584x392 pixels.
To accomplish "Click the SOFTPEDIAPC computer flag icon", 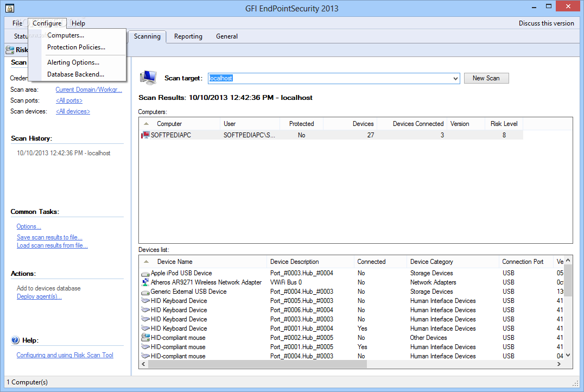I will point(145,135).
